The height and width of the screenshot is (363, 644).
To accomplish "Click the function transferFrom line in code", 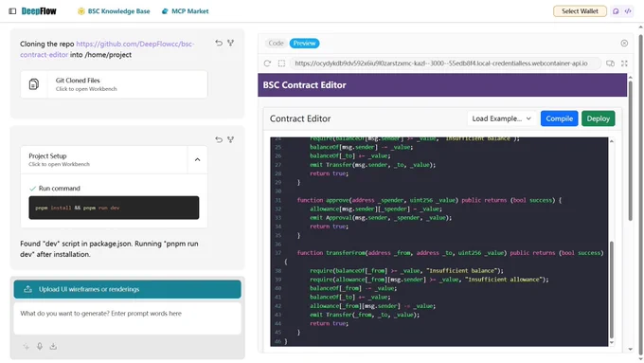I will (x=450, y=253).
